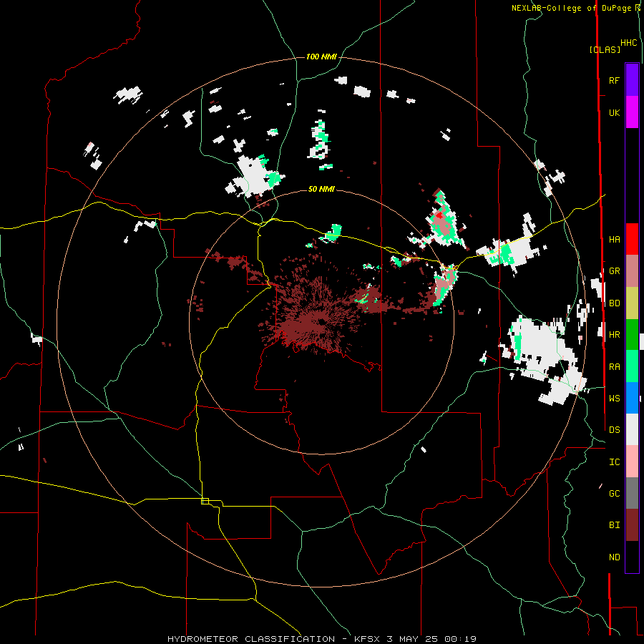Select the dusty pink GR graupel swatch
This screenshot has width=644, height=644.
[x=632, y=271]
